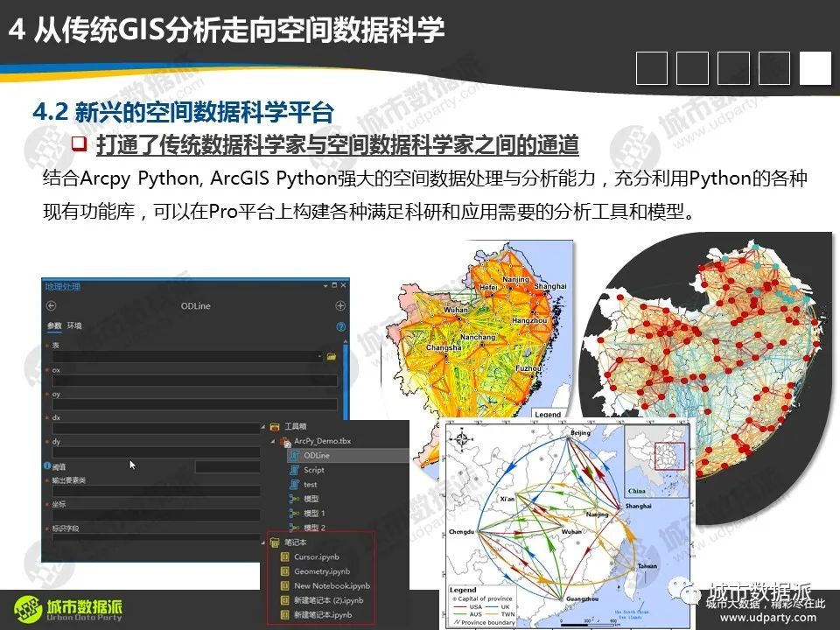Click the ArcPy_Demo.tbx toolbox icon
This screenshot has height=630, width=840.
(x=285, y=441)
